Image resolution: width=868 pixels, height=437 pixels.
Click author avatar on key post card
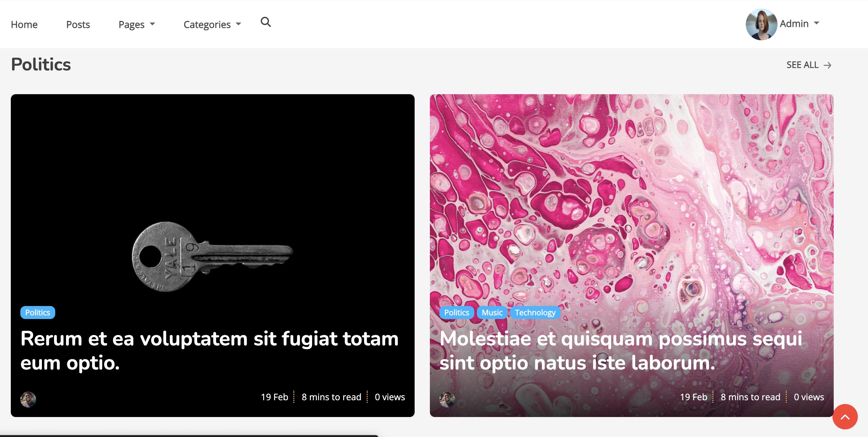pos(28,399)
